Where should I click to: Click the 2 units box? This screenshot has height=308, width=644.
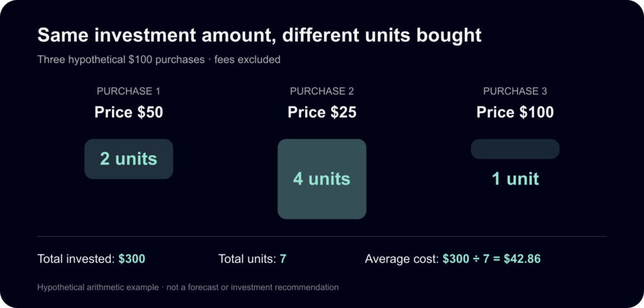[x=128, y=159]
